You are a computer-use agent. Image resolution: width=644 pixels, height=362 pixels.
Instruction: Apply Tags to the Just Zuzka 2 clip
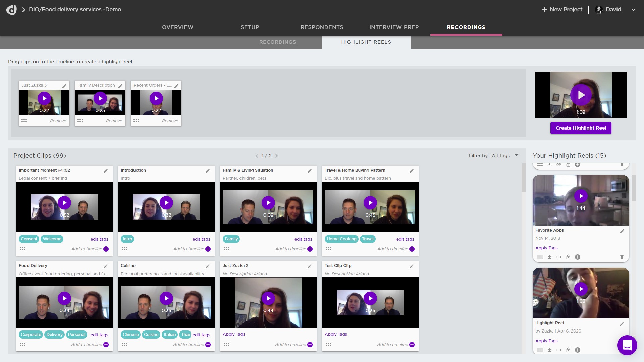coord(234,334)
